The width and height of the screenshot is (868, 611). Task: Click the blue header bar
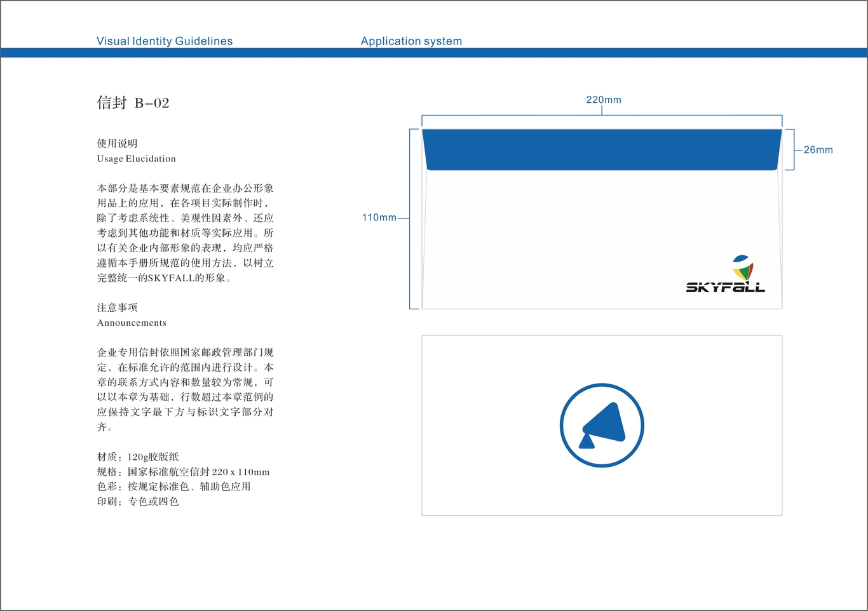(434, 53)
